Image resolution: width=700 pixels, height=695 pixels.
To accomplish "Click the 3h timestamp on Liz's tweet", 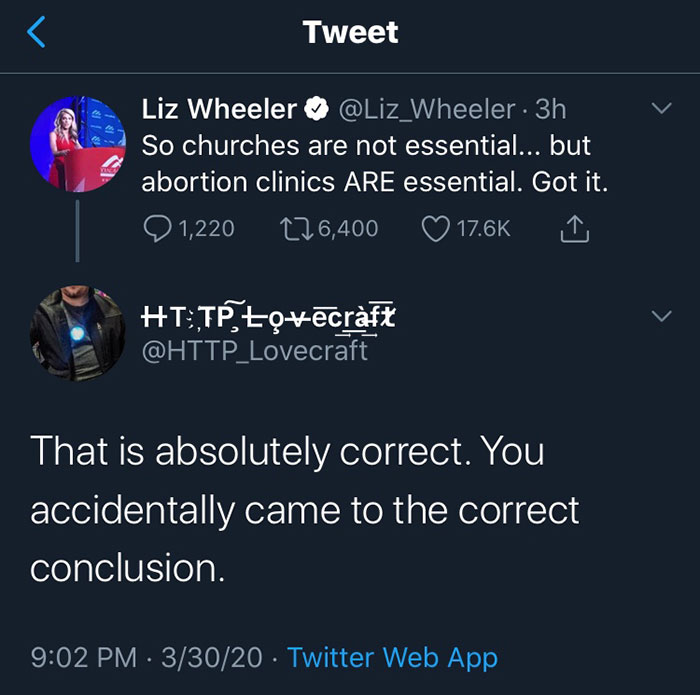I will tap(551, 109).
